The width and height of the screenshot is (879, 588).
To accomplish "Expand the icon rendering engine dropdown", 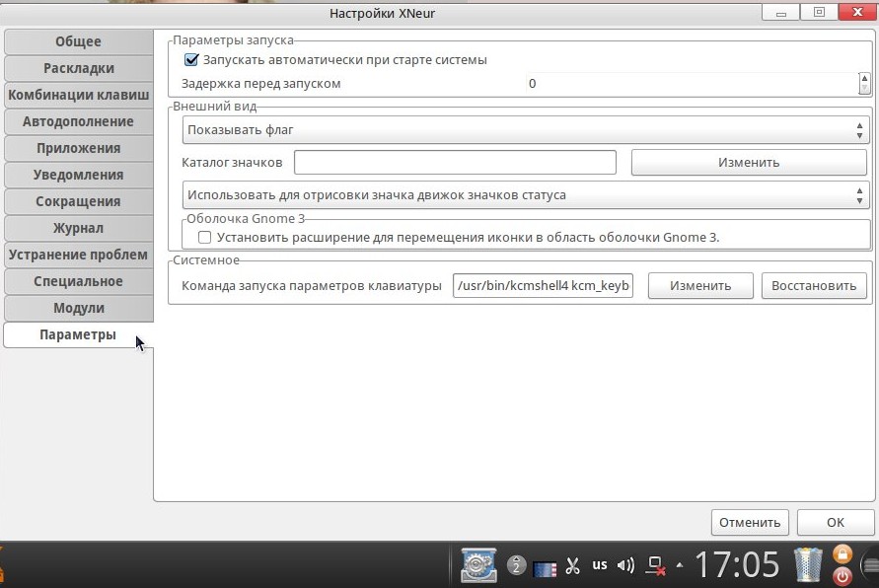I will coord(524,195).
